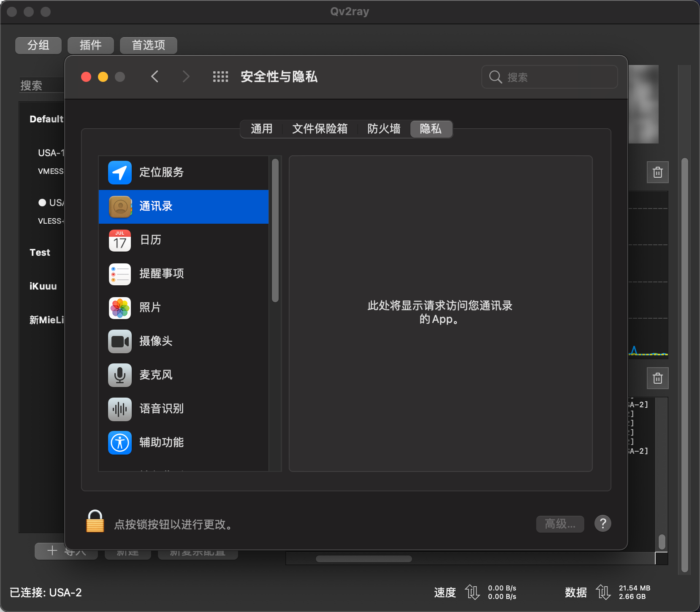Click the Photos (照片) flower icon
The image size is (700, 612).
click(x=120, y=308)
